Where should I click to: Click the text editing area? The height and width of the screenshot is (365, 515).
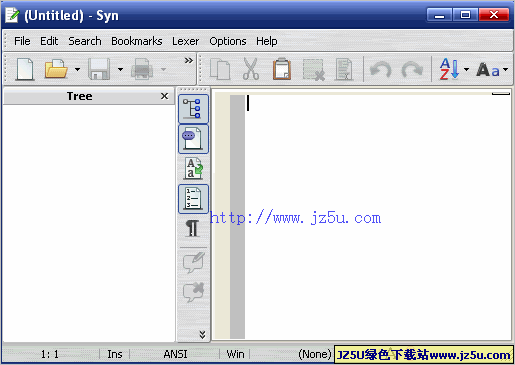pos(378,217)
